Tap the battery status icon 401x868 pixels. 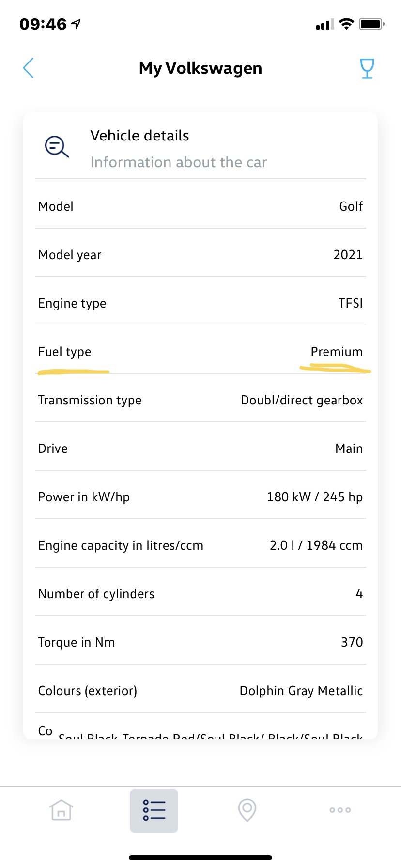coord(371,24)
